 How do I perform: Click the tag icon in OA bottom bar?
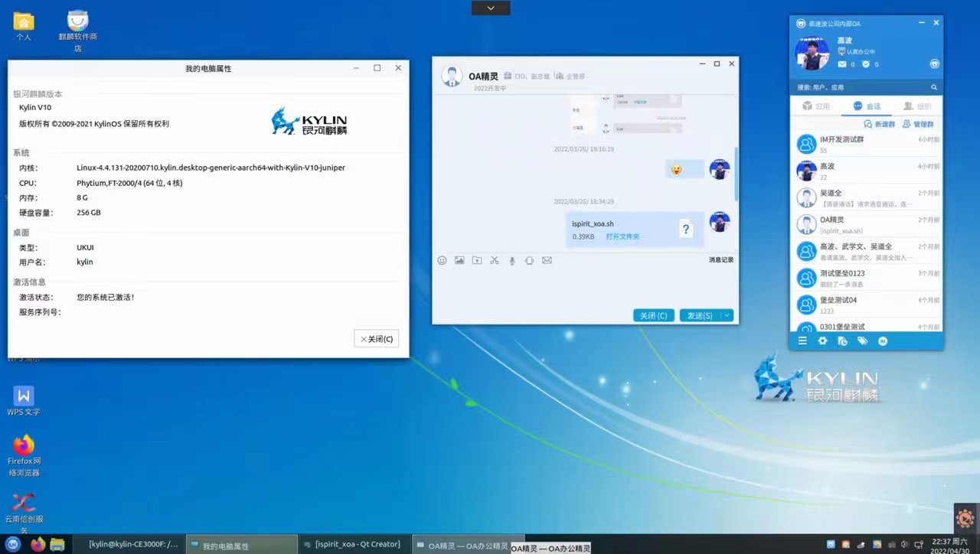pyautogui.click(x=862, y=341)
